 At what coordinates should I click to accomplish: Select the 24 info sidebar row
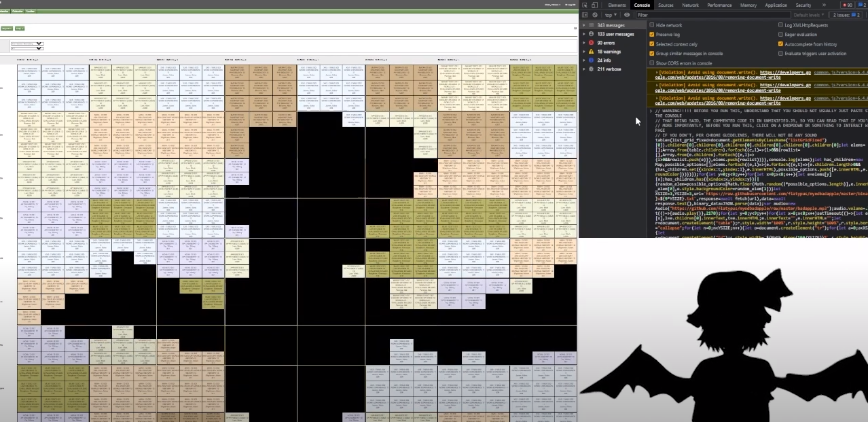point(612,60)
